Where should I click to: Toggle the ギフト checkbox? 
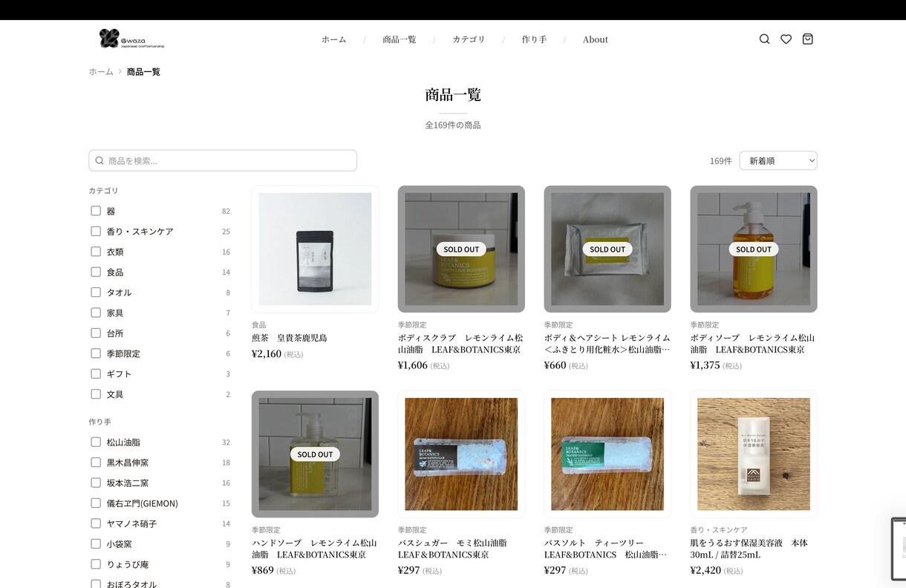coord(96,373)
